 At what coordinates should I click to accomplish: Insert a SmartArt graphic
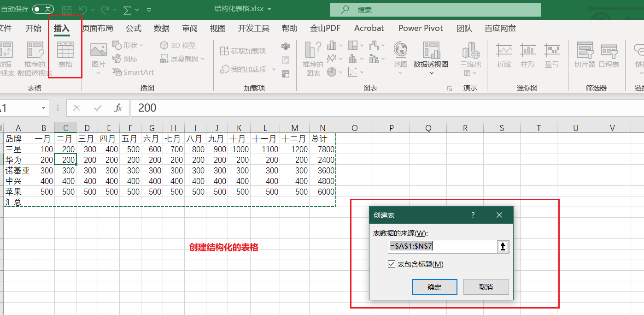133,72
